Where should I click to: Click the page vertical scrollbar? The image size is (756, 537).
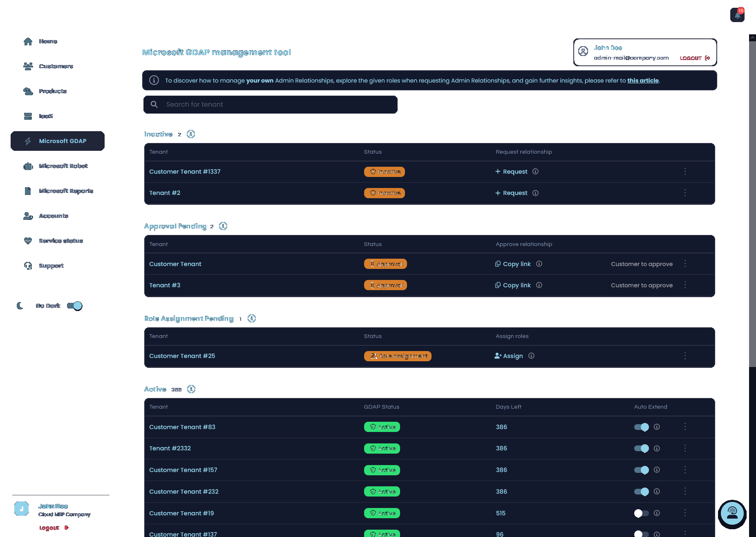coord(752,204)
